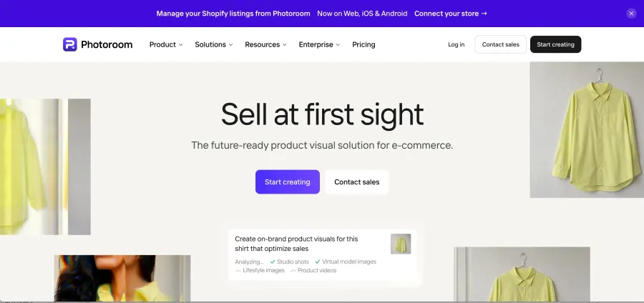
Task: Dismiss the purple Shopify announcement banner
Action: coord(631,14)
